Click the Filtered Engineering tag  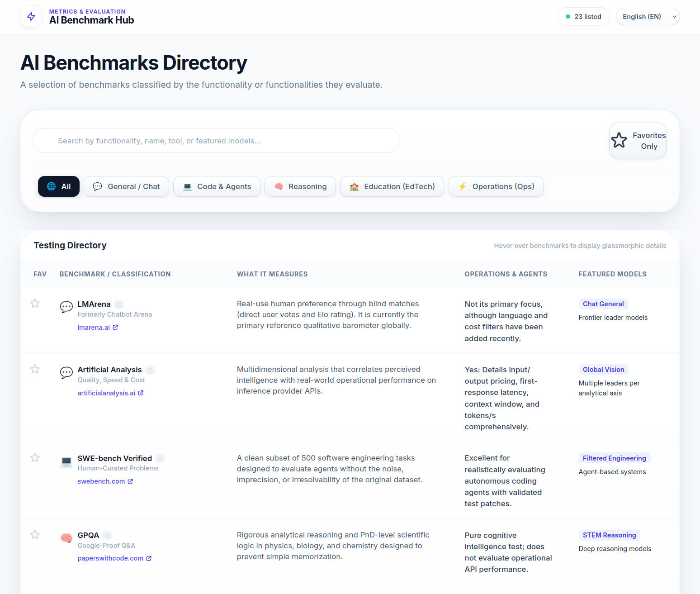614,458
